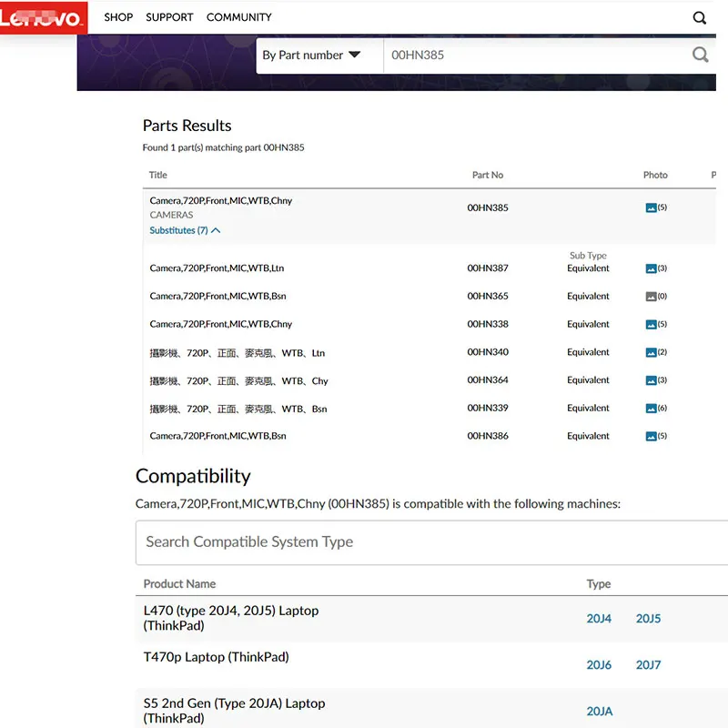Image resolution: width=728 pixels, height=728 pixels.
Task: Open photo icon for part 00HN386
Action: coord(651,436)
